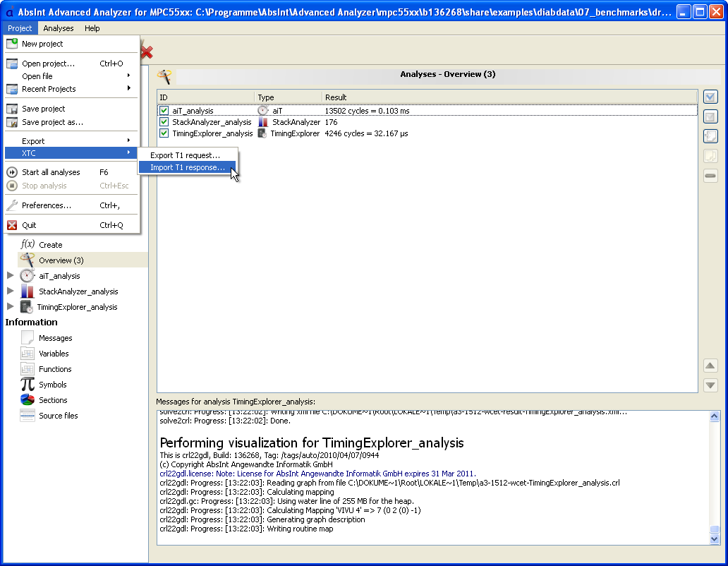This screenshot has width=728, height=566.
Task: Click the Save project disk icon
Action: 12,109
